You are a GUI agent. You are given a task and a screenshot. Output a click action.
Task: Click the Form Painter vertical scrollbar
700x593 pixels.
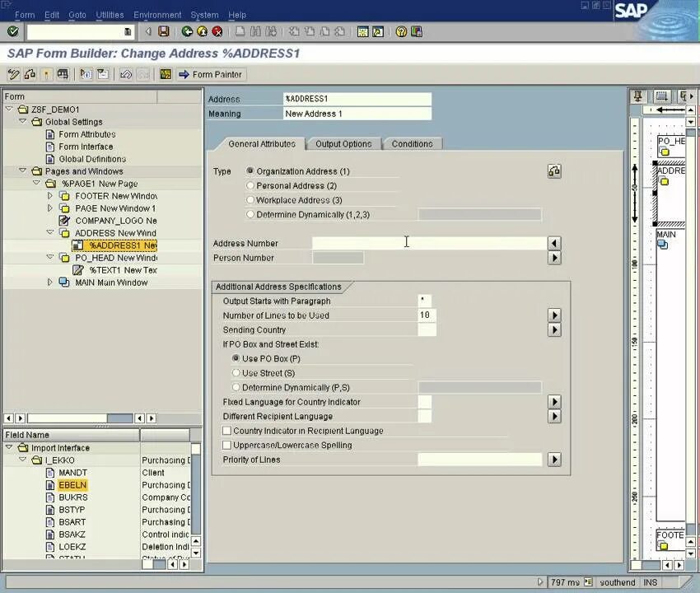(690, 330)
